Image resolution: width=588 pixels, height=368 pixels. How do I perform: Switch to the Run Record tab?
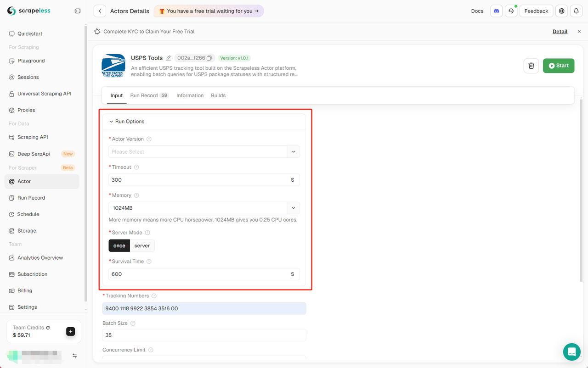coord(149,95)
